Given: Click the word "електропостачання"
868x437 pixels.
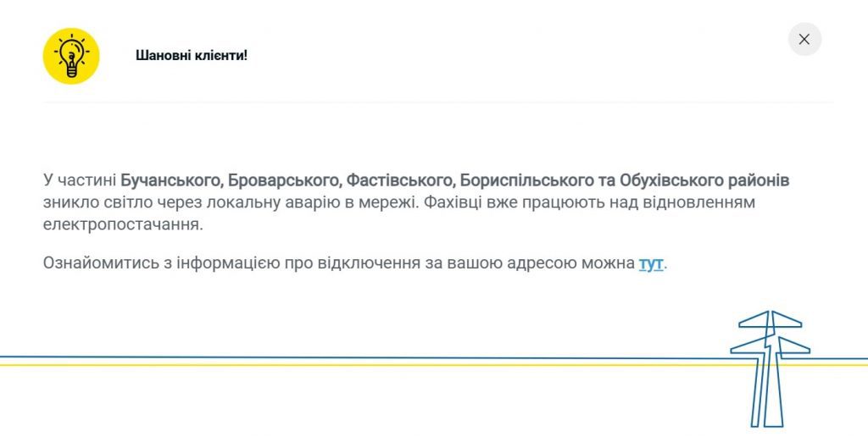Looking at the screenshot, I should point(122,225).
